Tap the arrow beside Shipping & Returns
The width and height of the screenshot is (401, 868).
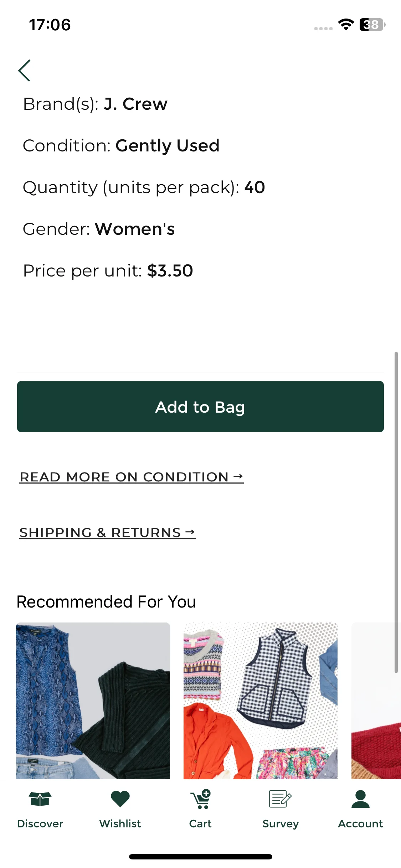click(x=190, y=532)
